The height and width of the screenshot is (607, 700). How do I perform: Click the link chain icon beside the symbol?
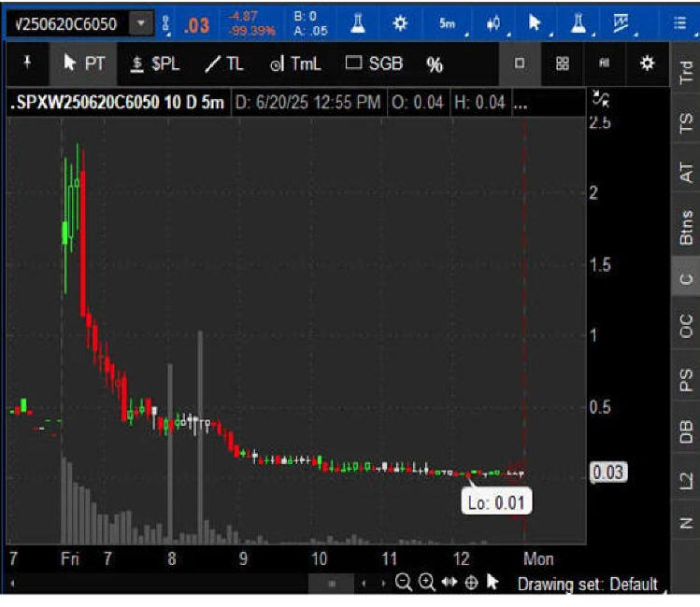pyautogui.click(x=165, y=24)
